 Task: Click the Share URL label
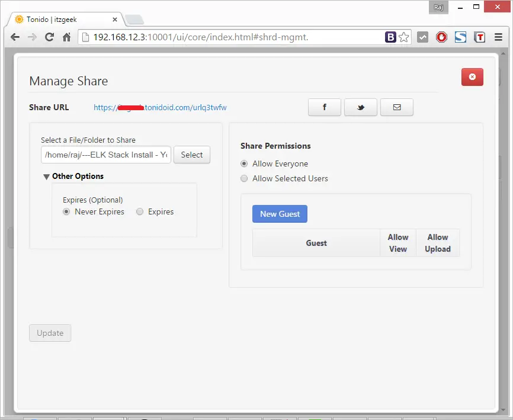tap(49, 107)
